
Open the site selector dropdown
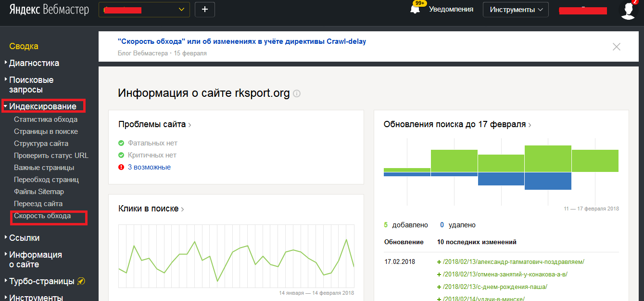(x=144, y=9)
